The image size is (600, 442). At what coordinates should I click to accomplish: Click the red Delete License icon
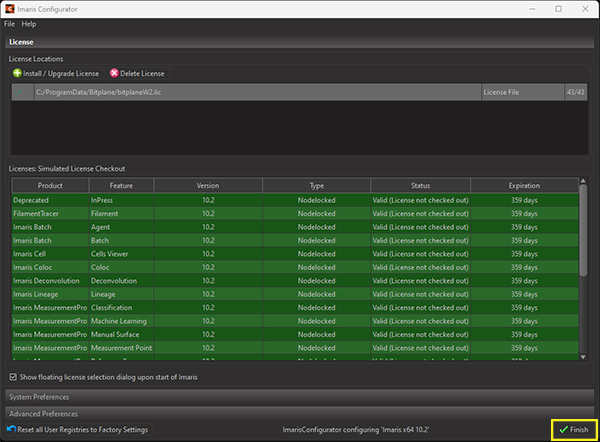114,73
